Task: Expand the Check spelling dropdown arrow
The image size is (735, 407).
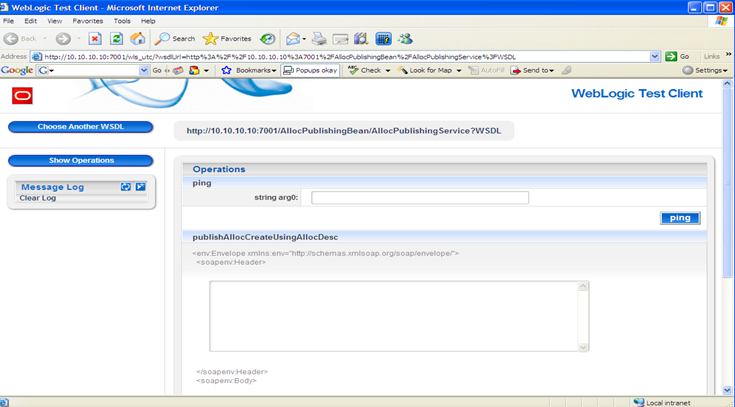Action: (x=388, y=71)
